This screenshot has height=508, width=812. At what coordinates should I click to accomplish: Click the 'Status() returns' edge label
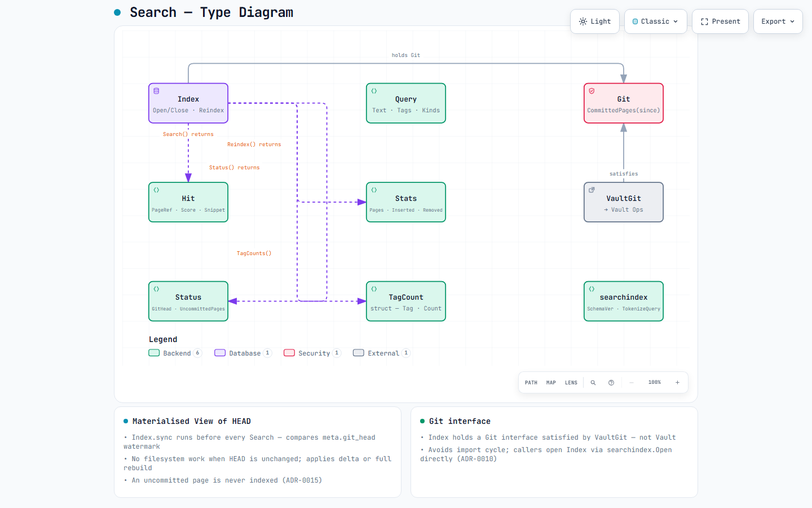tap(235, 168)
